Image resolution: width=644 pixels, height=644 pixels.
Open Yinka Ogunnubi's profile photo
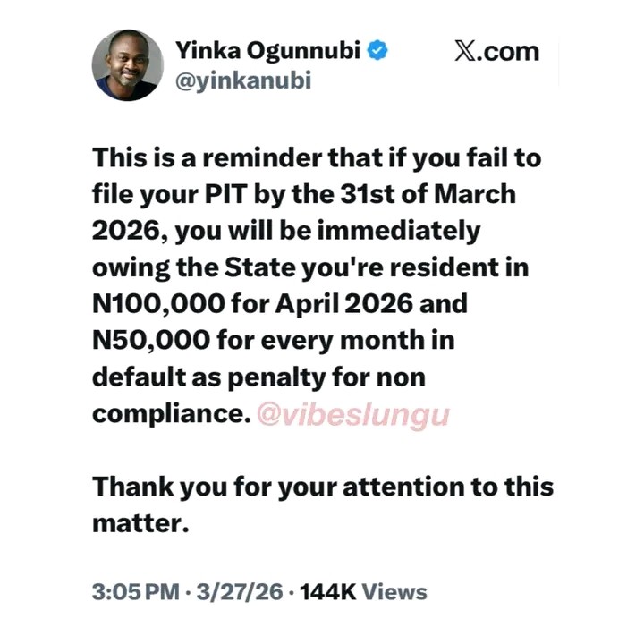click(128, 64)
